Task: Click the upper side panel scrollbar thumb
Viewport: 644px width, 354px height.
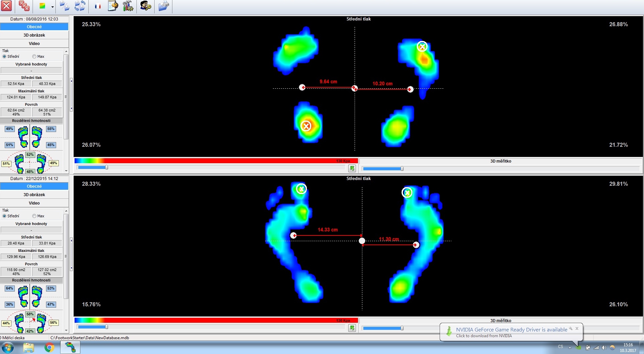Action: [66, 97]
